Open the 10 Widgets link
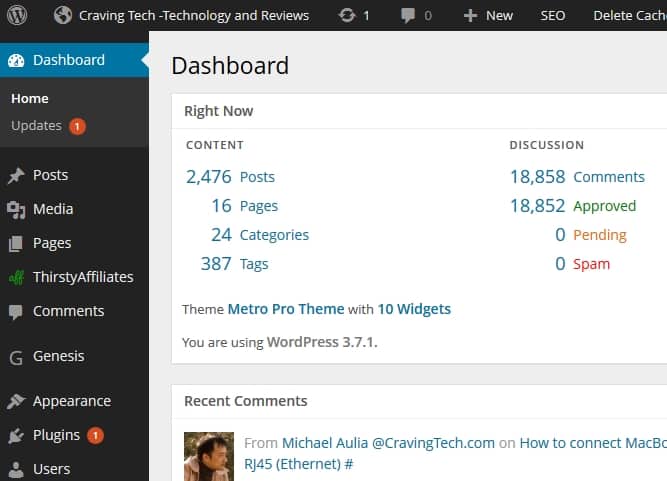The width and height of the screenshot is (667, 481). [414, 309]
